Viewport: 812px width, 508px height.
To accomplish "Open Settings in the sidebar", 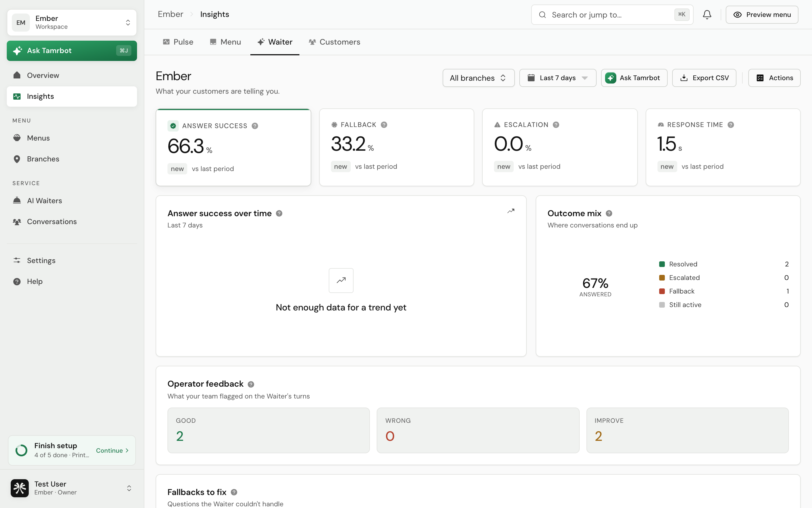I will coord(72,260).
